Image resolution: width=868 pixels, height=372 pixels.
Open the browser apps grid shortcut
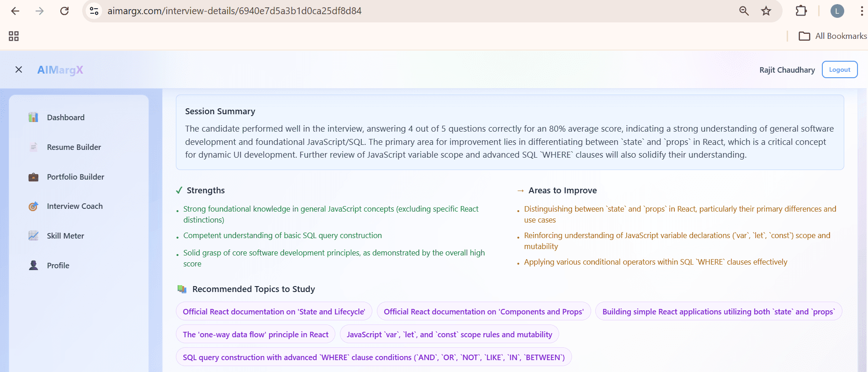[x=14, y=36]
